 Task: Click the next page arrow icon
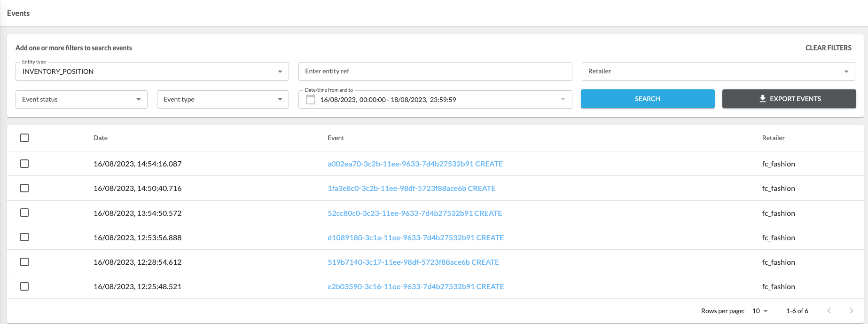851,311
